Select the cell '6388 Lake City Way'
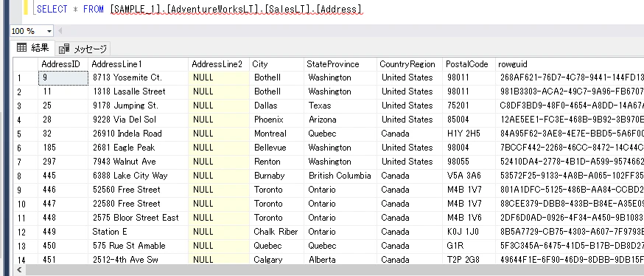Viewport: 644px width, 276px height. [x=139, y=176]
